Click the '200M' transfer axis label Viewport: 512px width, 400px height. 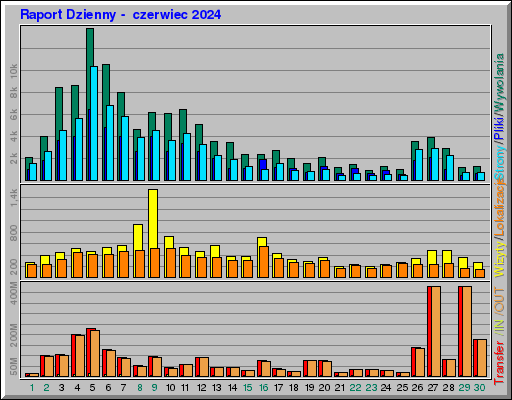click(x=14, y=335)
